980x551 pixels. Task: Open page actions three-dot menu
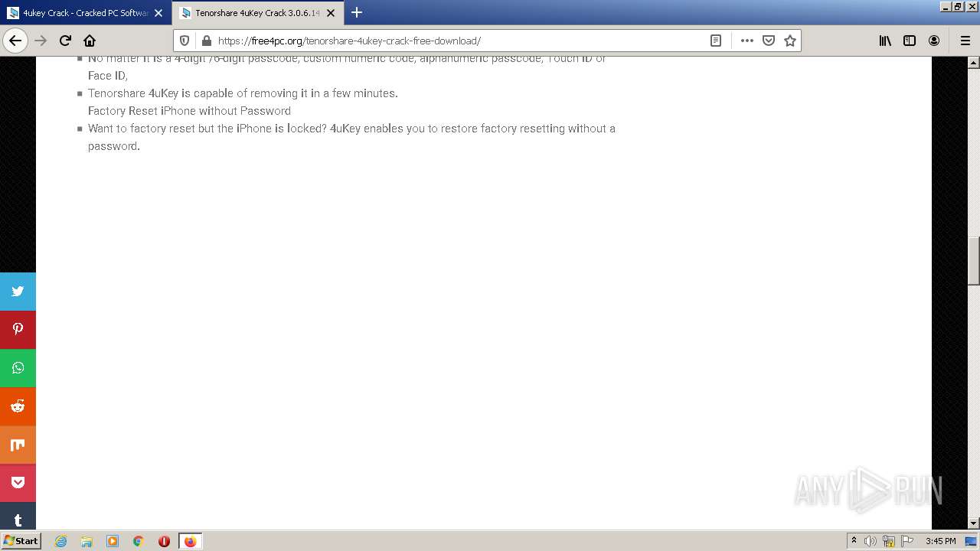(x=747, y=41)
